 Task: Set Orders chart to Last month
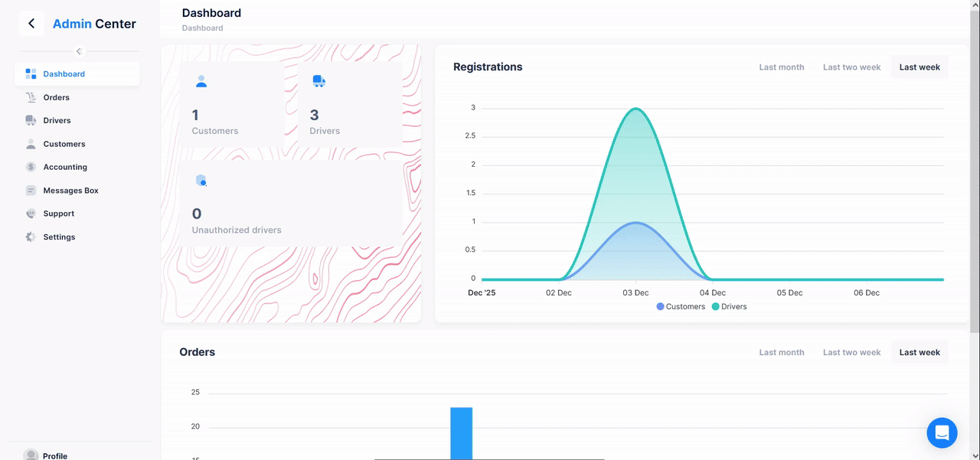coord(781,352)
